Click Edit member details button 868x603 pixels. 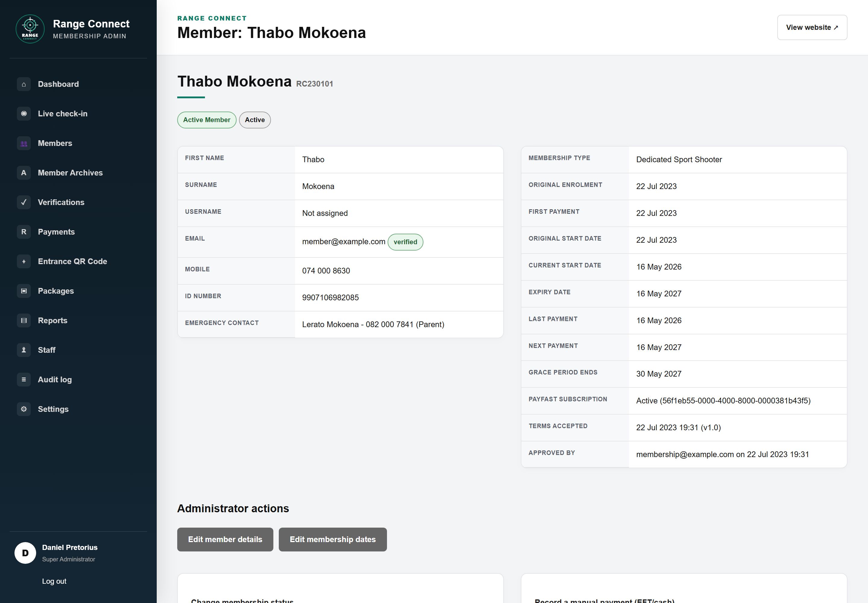point(225,539)
